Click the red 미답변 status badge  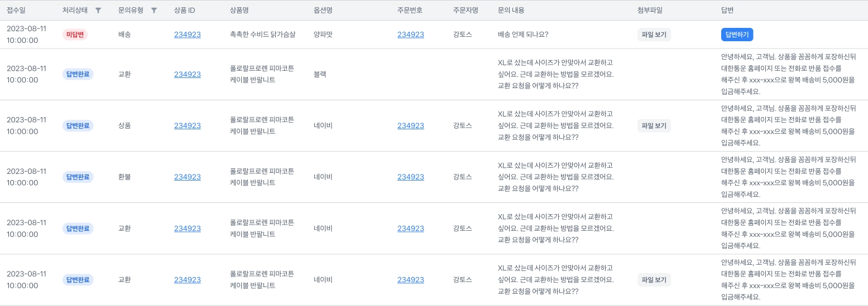point(75,35)
